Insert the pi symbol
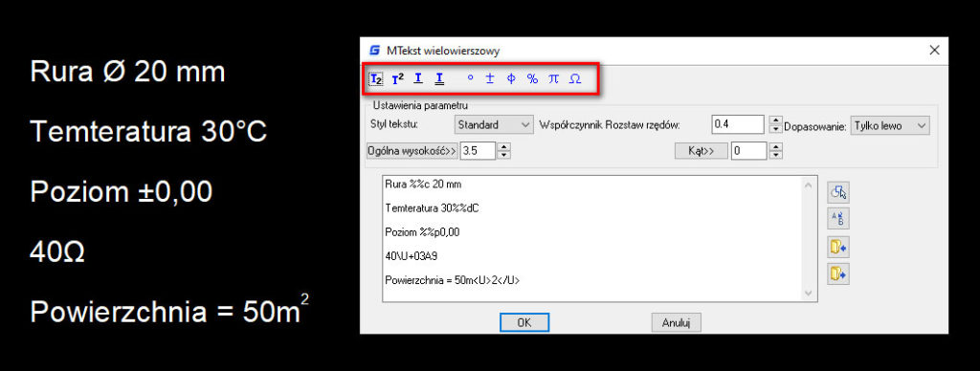980x371 pixels. [x=553, y=78]
